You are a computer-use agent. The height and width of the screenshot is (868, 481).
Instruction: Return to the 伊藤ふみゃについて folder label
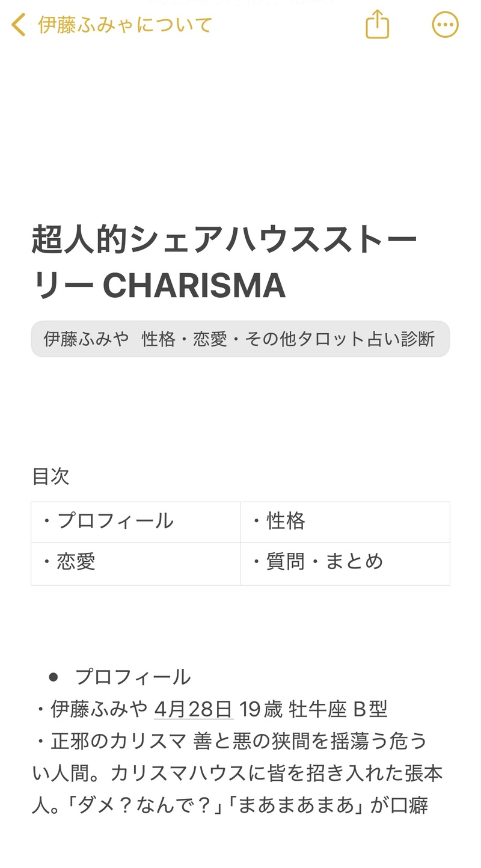pos(125,25)
